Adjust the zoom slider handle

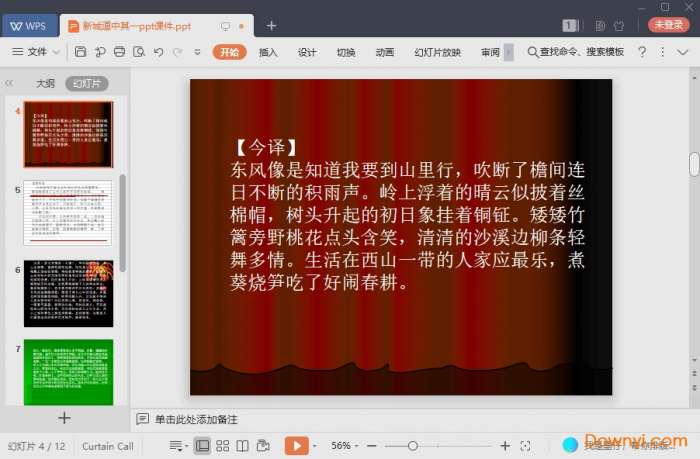coord(413,446)
